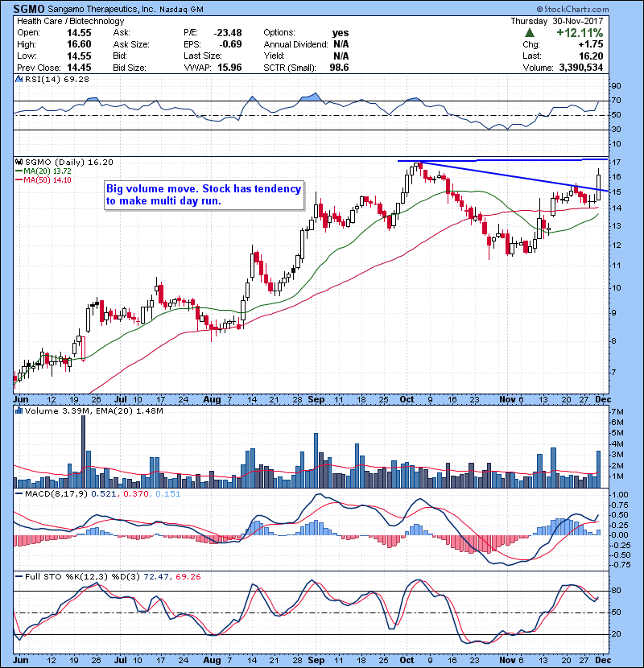Select the stochastic %K value 72.47
Image resolution: width=644 pixels, height=668 pixels.
(x=156, y=577)
